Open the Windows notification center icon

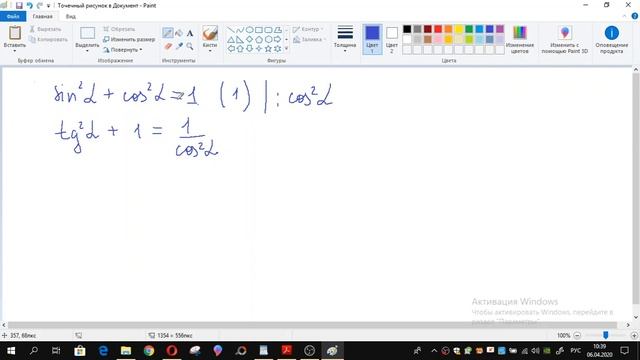624,351
